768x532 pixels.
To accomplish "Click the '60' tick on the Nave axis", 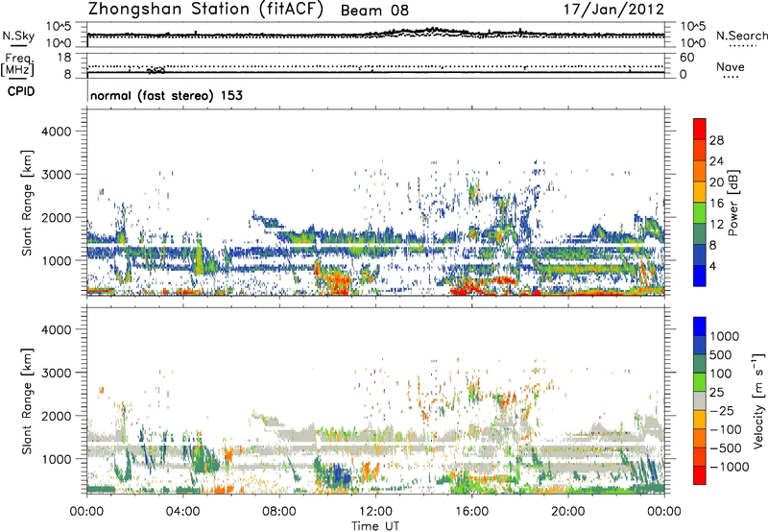I will point(686,58).
